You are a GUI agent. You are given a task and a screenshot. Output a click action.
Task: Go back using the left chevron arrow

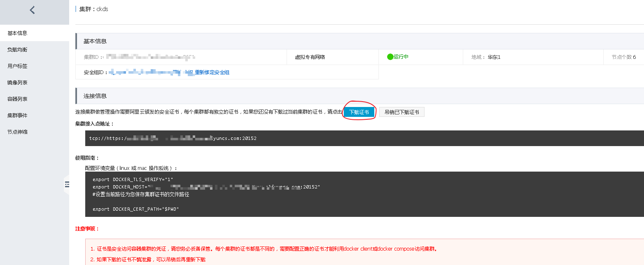tap(33, 10)
